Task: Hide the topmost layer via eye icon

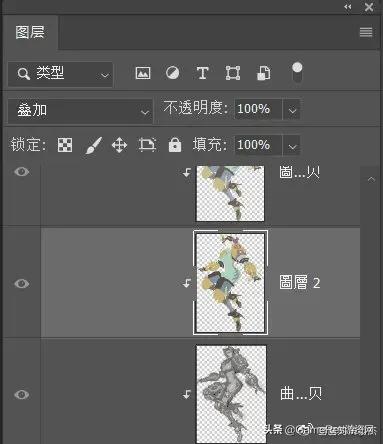Action: [x=22, y=172]
